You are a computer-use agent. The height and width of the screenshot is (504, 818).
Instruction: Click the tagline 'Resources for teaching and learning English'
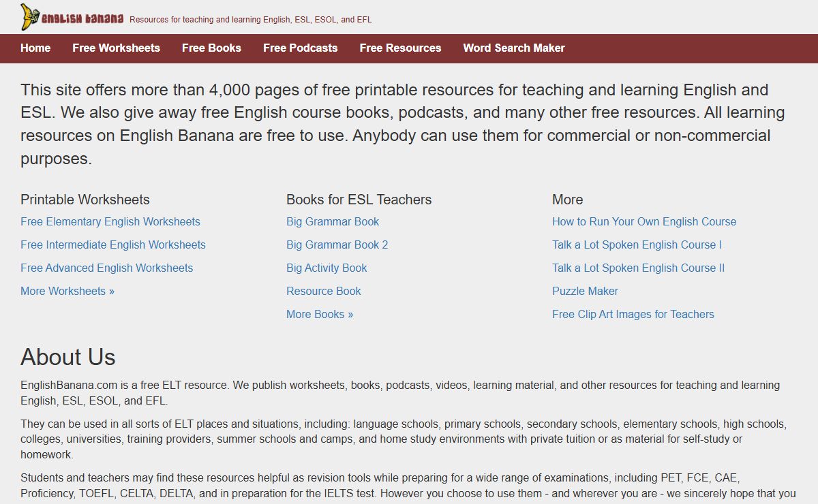pyautogui.click(x=250, y=20)
